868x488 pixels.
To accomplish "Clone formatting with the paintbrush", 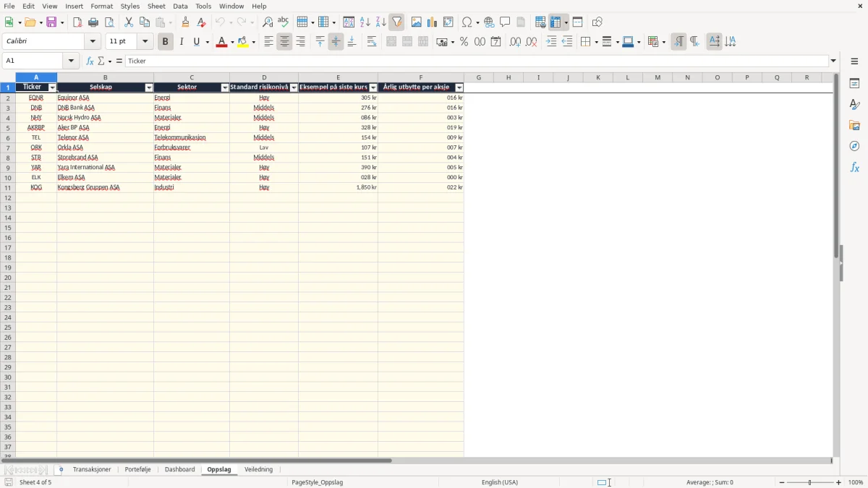I will [x=186, y=22].
